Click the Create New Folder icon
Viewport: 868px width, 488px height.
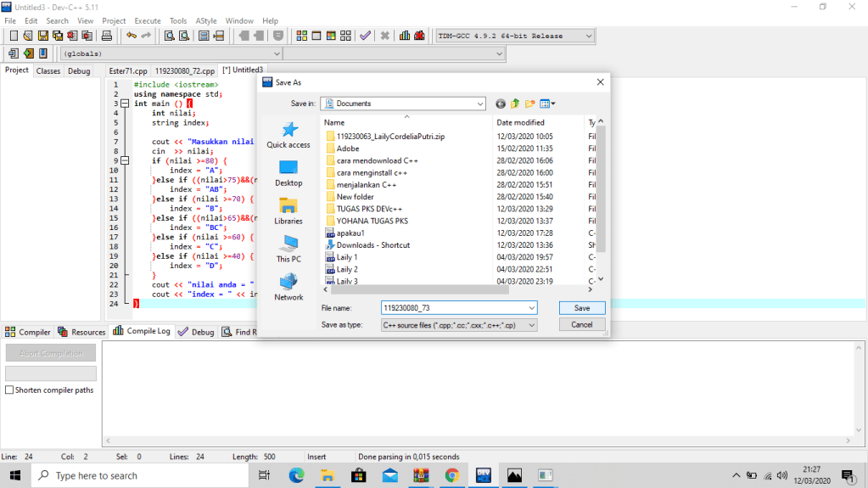[x=530, y=104]
